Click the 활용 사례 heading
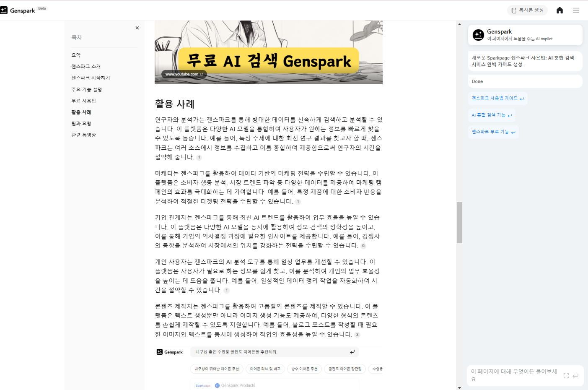The image size is (588, 390). click(175, 104)
